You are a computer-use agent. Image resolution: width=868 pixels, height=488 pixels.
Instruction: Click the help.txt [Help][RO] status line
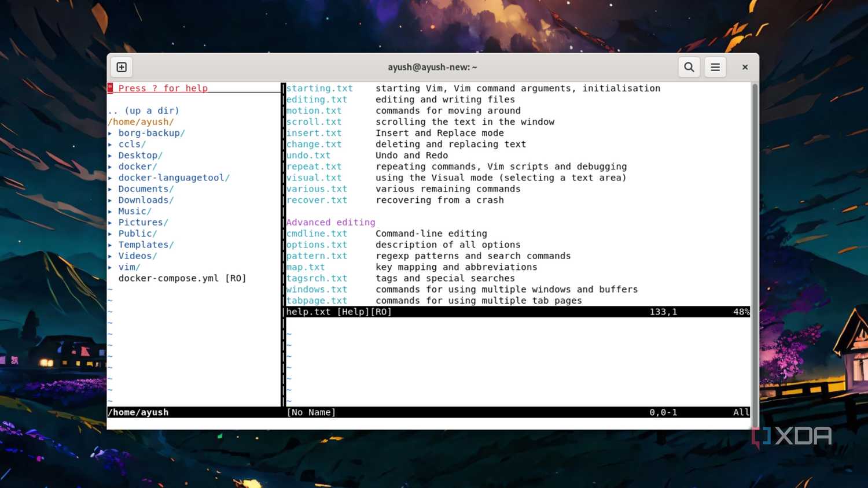(x=518, y=312)
